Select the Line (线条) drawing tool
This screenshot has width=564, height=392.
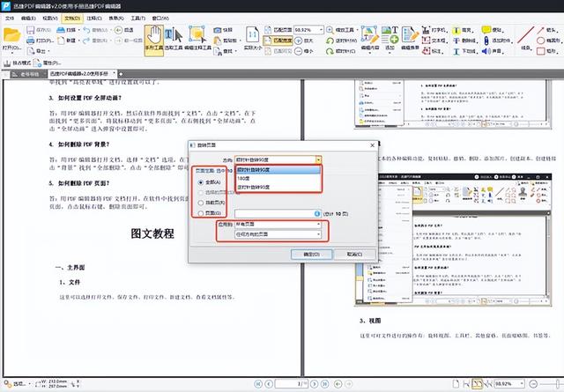(x=526, y=39)
